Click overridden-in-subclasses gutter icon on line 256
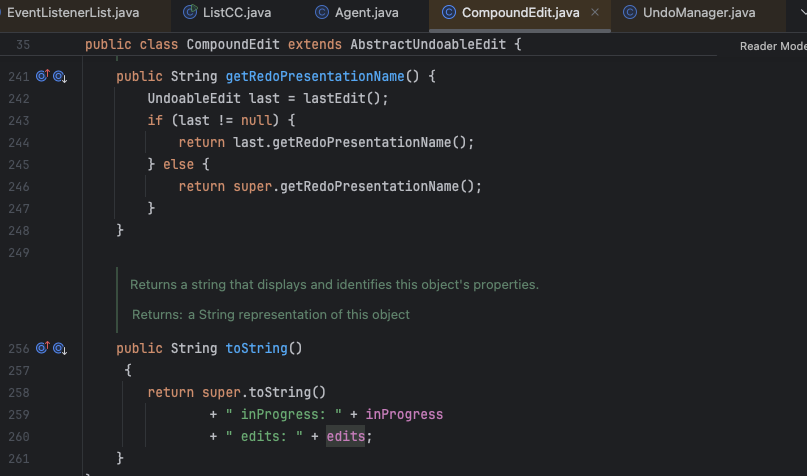 (x=59, y=348)
